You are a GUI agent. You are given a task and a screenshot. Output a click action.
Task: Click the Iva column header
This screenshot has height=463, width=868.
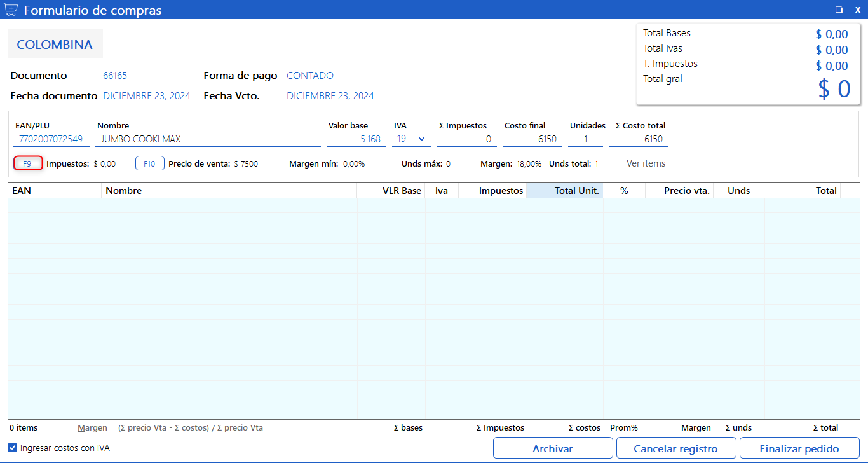point(442,190)
